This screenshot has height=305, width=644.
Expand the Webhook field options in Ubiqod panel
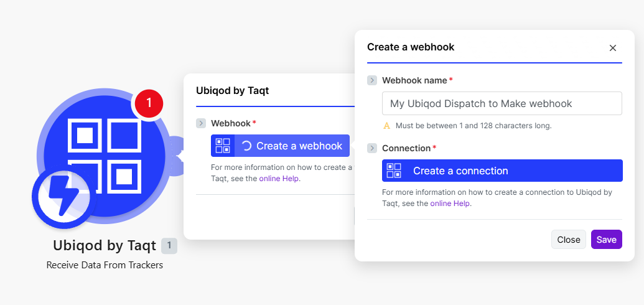(x=201, y=123)
